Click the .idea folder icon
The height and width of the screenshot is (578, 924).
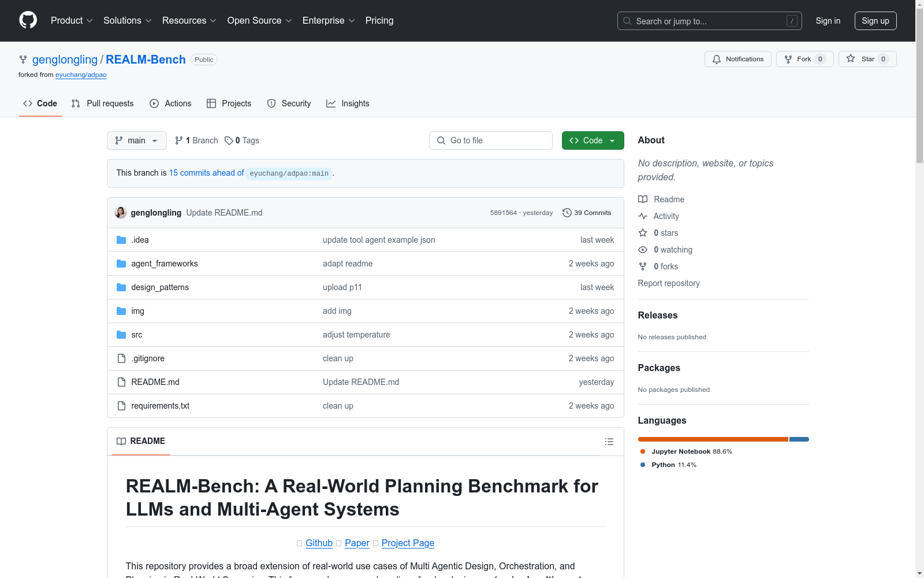(121, 240)
